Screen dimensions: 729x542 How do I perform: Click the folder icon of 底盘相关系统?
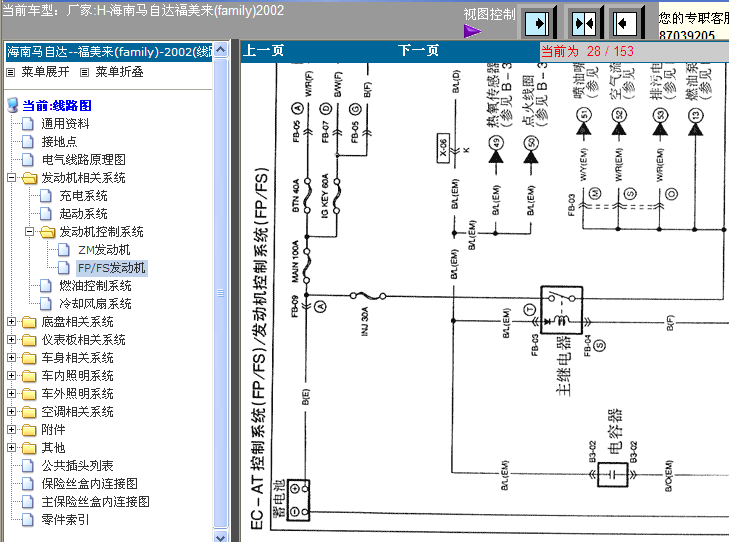29,322
